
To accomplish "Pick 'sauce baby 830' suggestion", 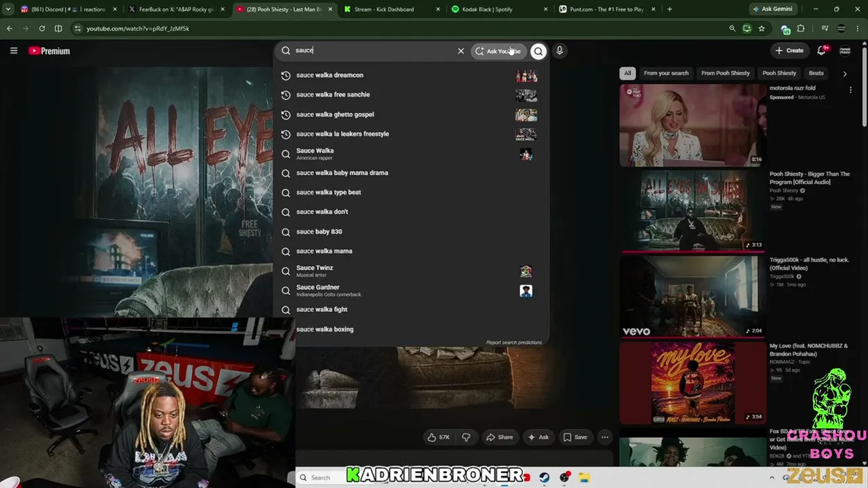I will click(x=410, y=232).
